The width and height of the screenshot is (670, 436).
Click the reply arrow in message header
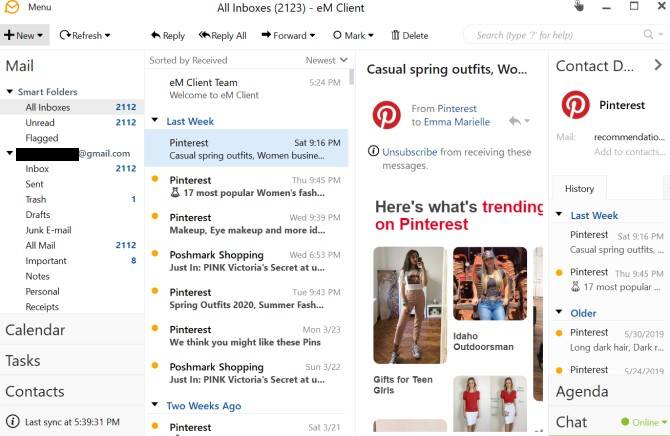[514, 121]
